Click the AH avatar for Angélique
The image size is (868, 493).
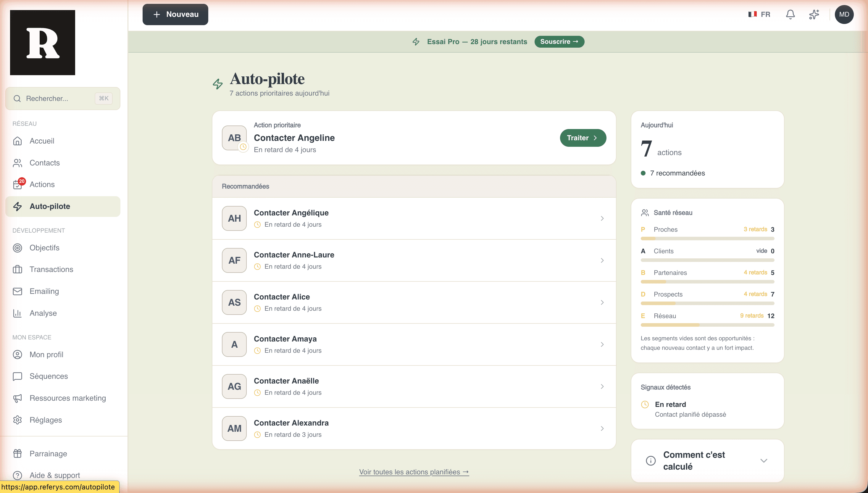234,218
